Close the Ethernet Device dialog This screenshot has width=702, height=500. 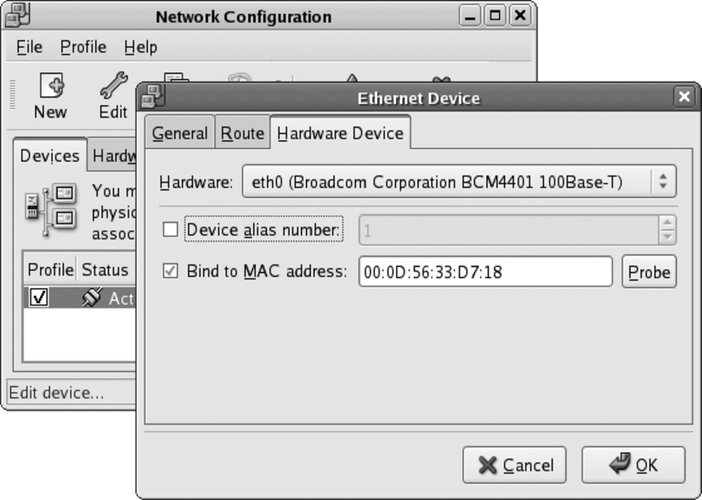click(x=684, y=97)
